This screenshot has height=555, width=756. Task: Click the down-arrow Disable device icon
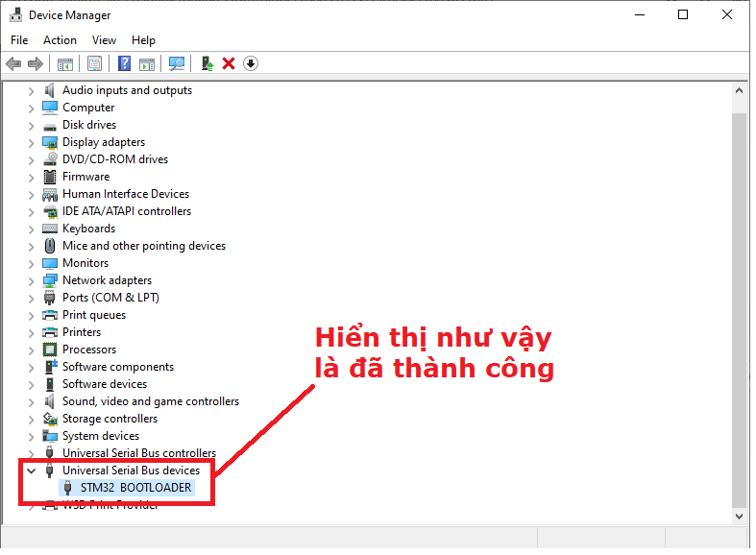251,64
